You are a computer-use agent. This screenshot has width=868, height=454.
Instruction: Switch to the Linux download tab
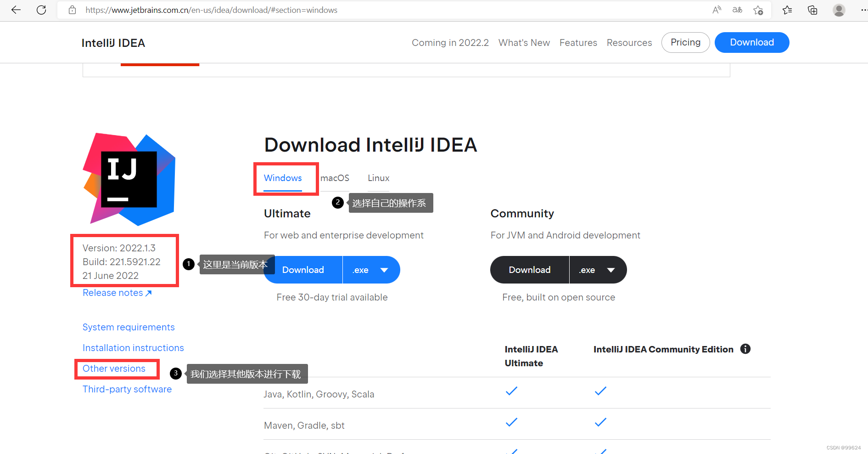point(378,178)
